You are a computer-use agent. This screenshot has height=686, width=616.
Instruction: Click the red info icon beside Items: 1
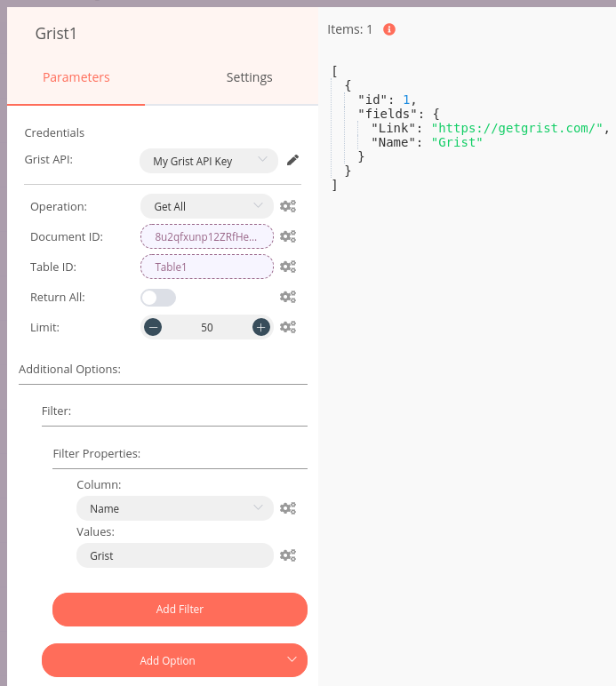[x=388, y=29]
